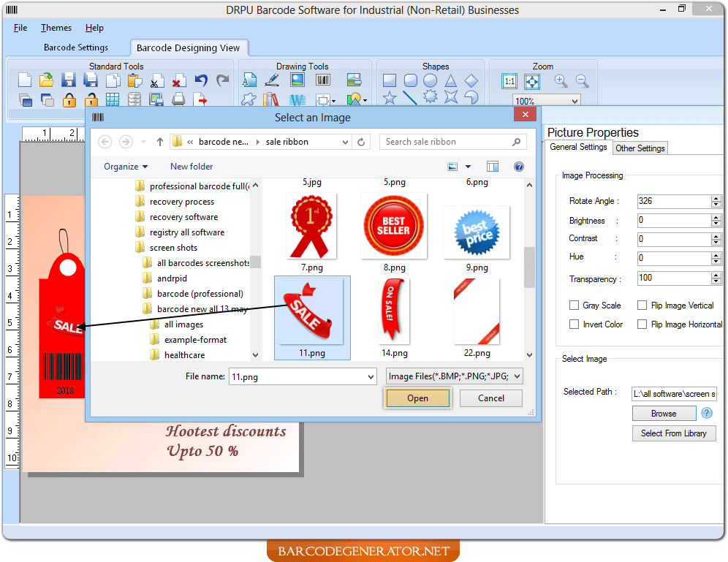
Task: Enable the Invert Color checkbox
Action: click(x=575, y=324)
